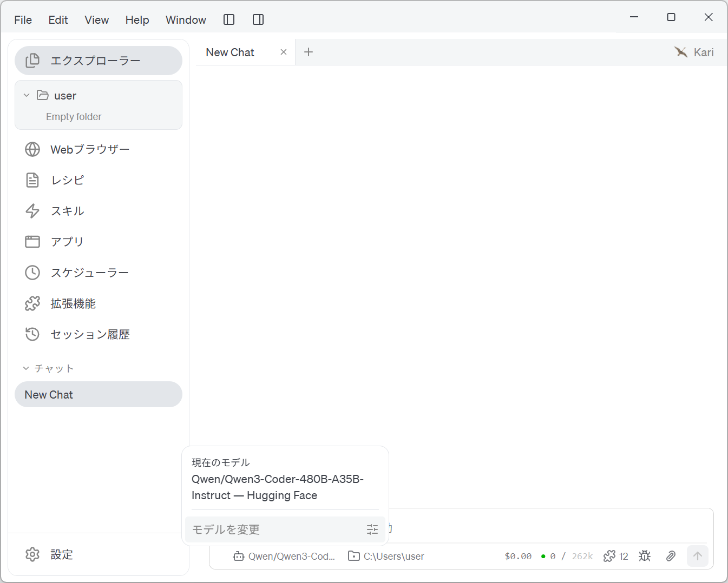Click the Kari bird icon
728x583 pixels.
[x=681, y=52]
